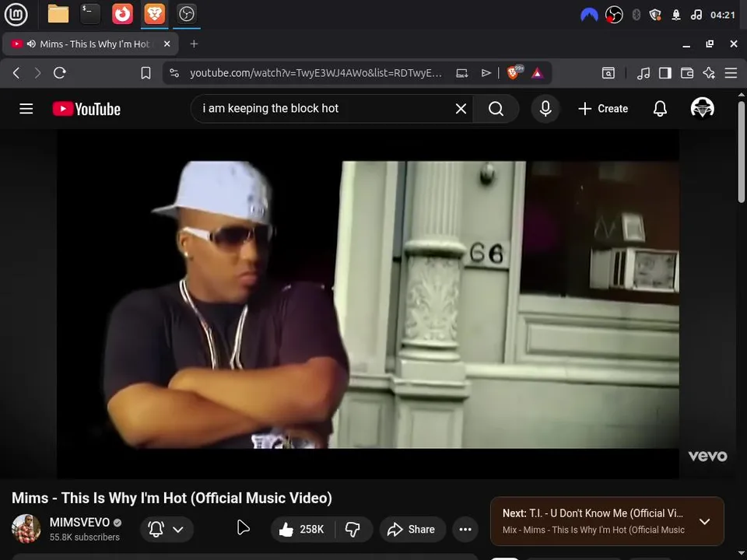Mute the tab using the speaker icon

[x=31, y=44]
